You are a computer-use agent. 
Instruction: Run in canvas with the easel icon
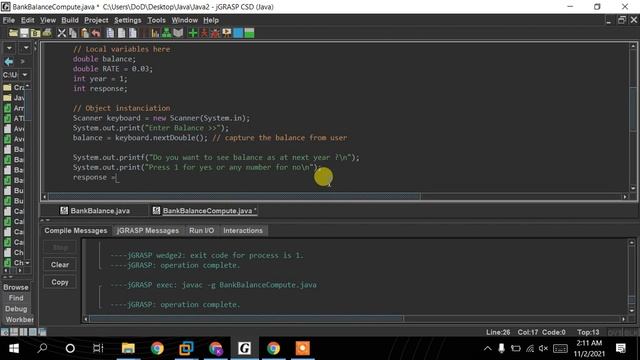(227, 33)
